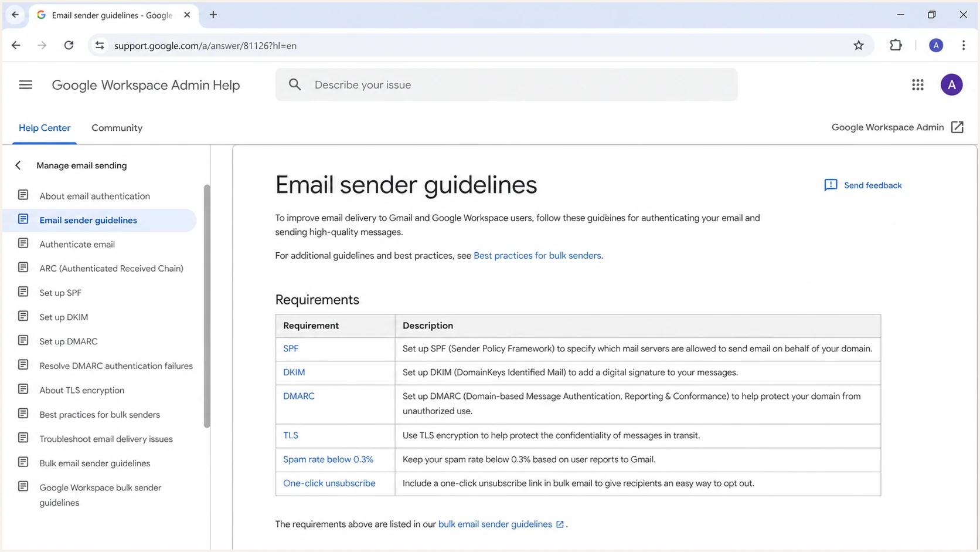Click document icon beside Set up DKIM
Image resolution: width=980 pixels, height=552 pixels.
(x=23, y=316)
